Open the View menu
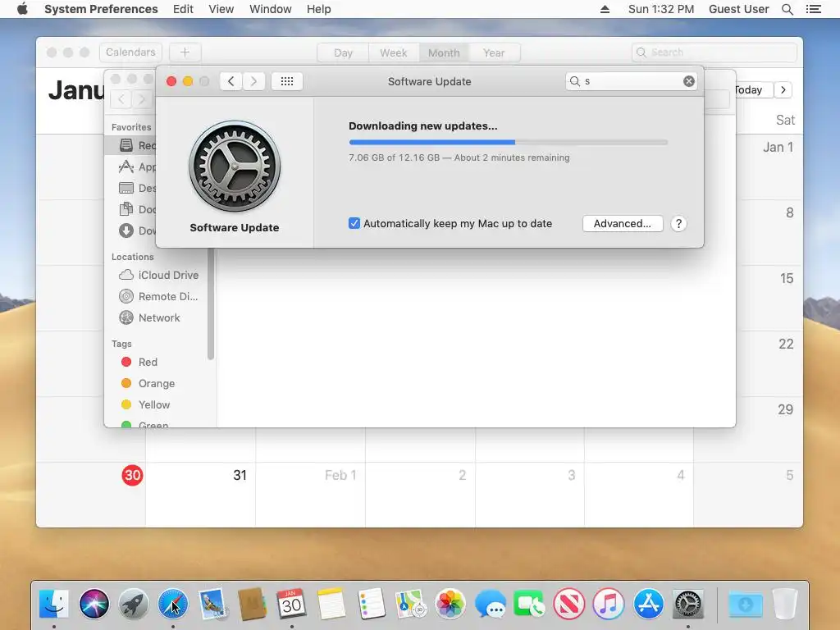 click(221, 9)
